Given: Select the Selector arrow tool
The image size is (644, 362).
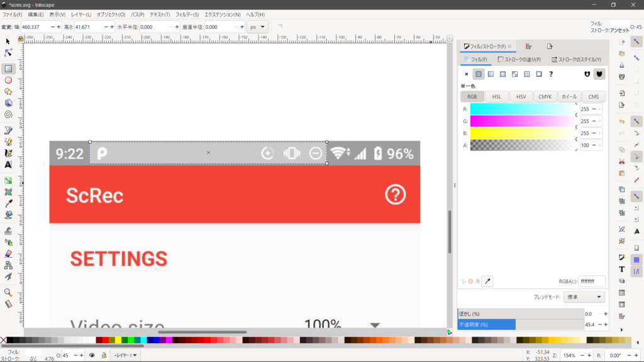Looking at the screenshot, I should point(8,41).
